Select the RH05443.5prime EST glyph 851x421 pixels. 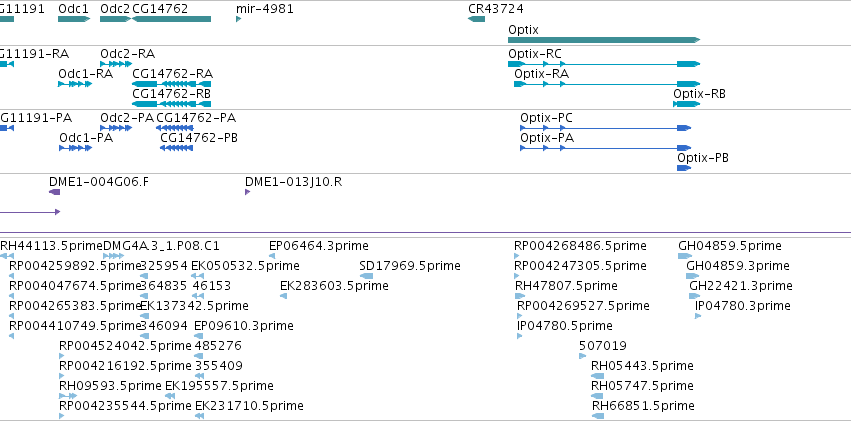click(x=598, y=376)
